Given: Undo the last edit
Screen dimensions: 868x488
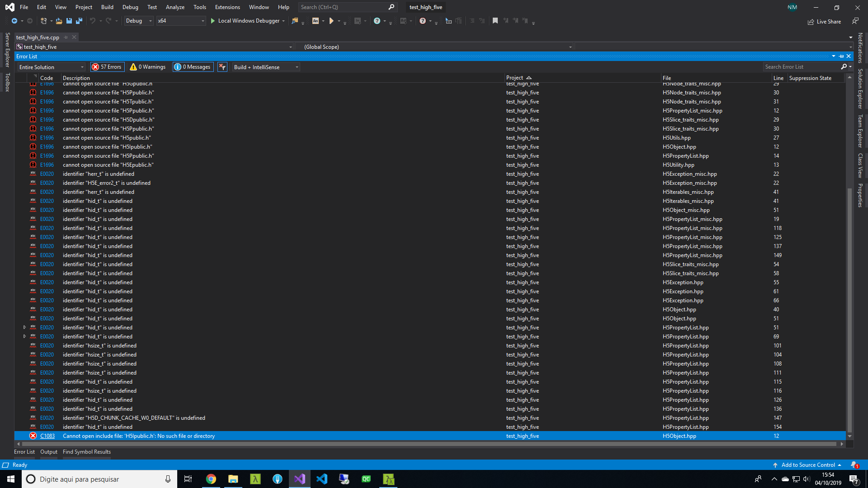Looking at the screenshot, I should pyautogui.click(x=93, y=21).
